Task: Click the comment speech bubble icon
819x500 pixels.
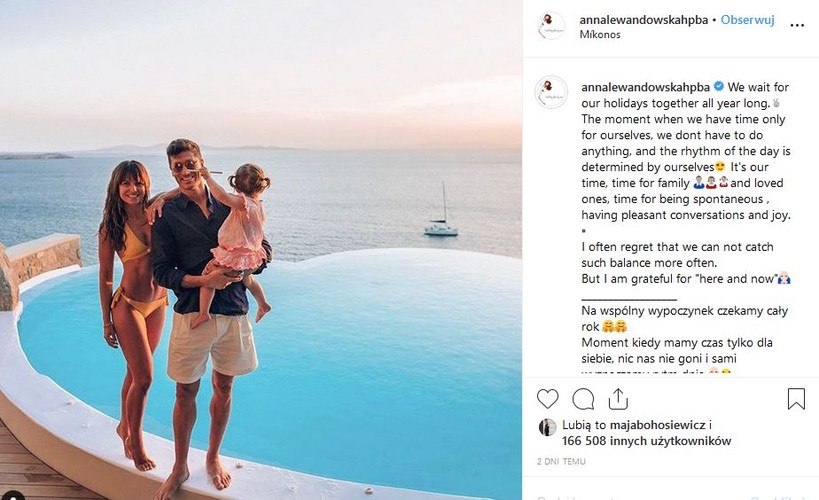Action: tap(584, 399)
